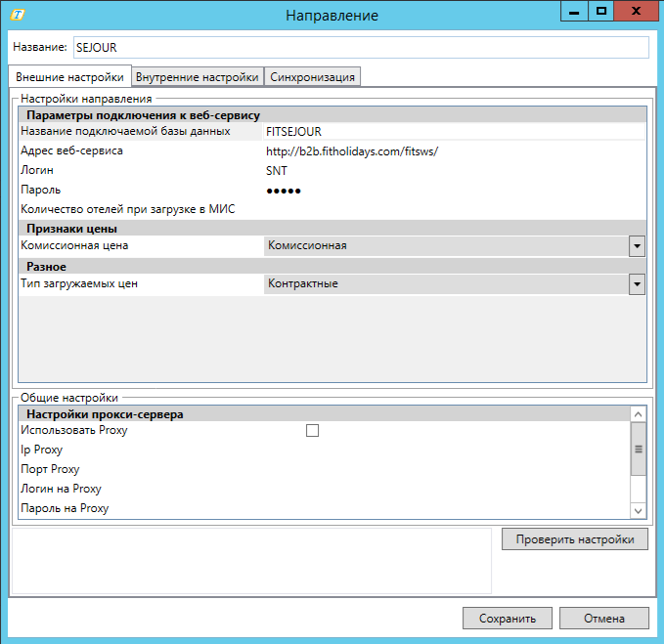Open the Комиссионная цена dropdown arrow
Screen dimensions: 664x644
(x=637, y=246)
